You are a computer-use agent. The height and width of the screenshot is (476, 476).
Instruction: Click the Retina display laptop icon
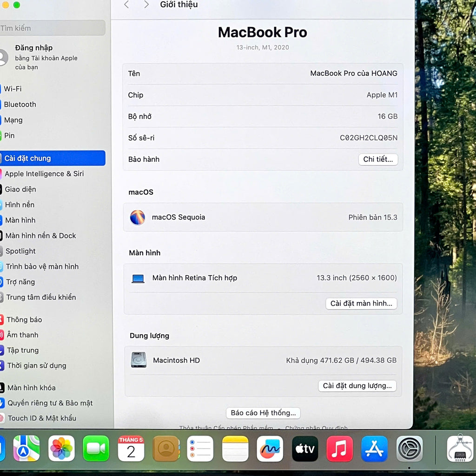click(x=138, y=278)
